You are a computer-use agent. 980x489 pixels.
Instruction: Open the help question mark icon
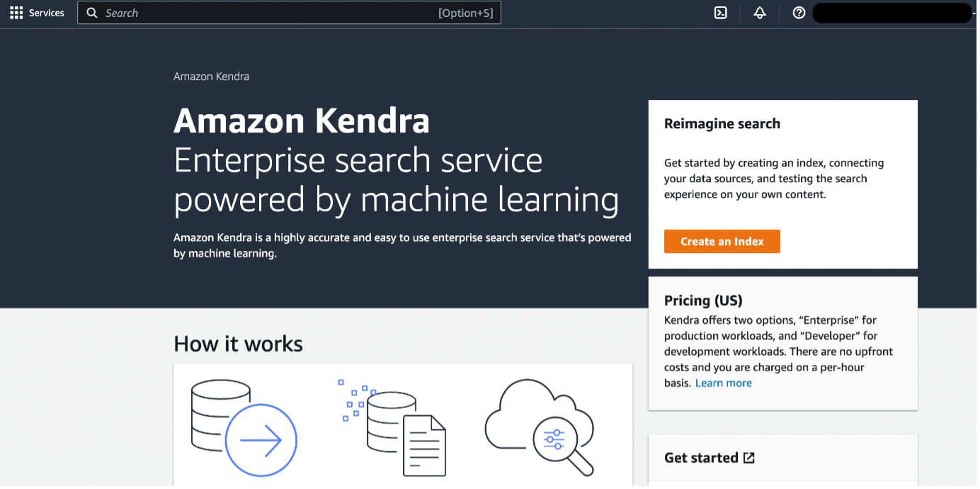tap(799, 13)
